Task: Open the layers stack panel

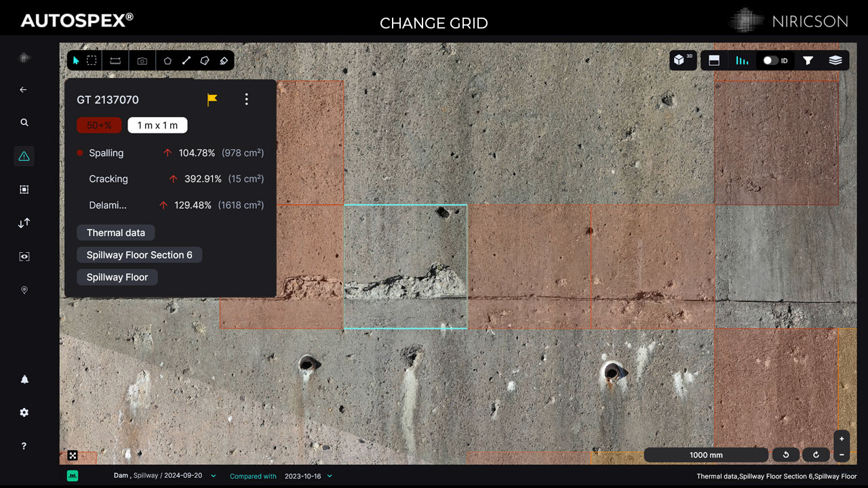Action: pyautogui.click(x=835, y=60)
